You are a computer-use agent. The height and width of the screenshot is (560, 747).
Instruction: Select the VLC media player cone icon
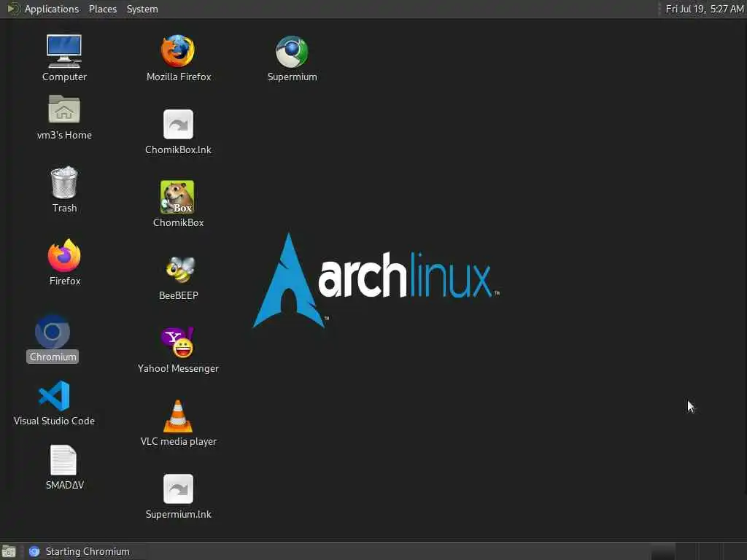tap(178, 416)
